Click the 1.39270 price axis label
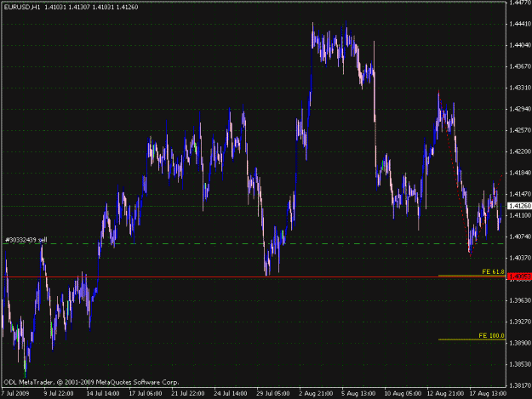The width and height of the screenshot is (532, 399). pyautogui.click(x=520, y=322)
